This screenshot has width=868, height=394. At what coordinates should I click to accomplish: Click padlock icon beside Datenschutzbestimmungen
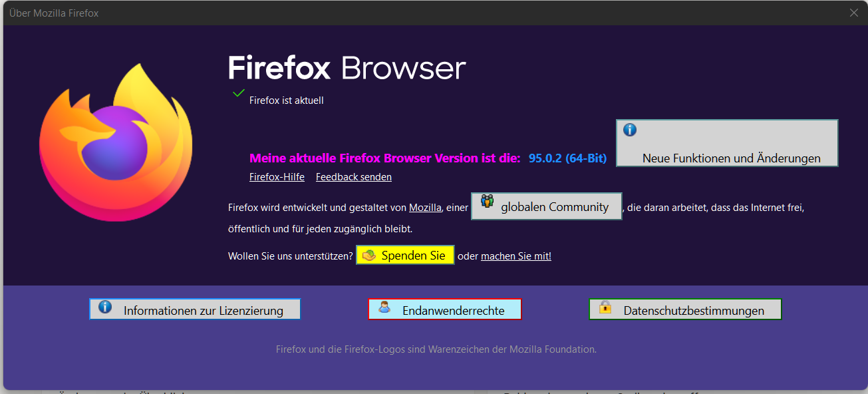[x=605, y=307]
